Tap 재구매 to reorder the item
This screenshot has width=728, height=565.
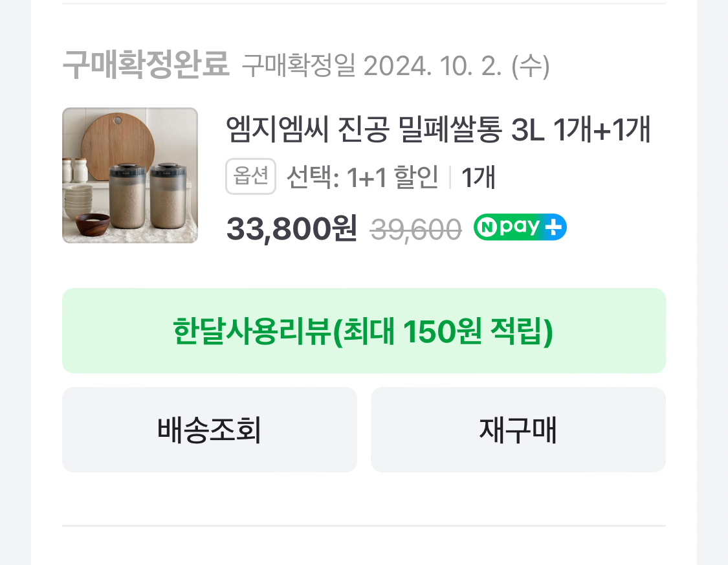(x=518, y=429)
